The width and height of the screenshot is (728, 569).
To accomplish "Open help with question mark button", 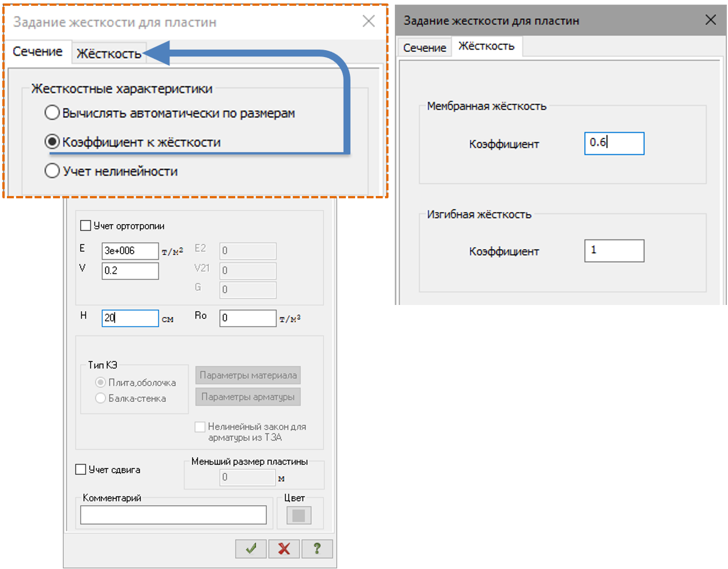I will pyautogui.click(x=316, y=549).
